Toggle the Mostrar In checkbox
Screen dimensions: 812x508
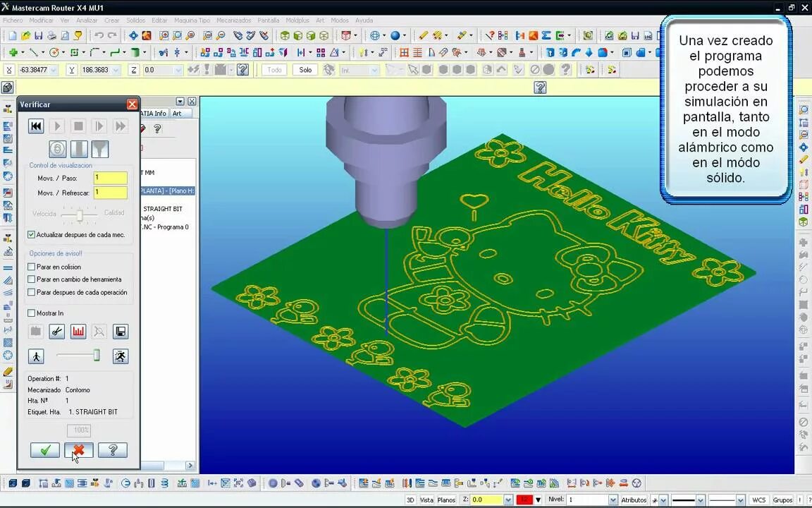coord(32,313)
